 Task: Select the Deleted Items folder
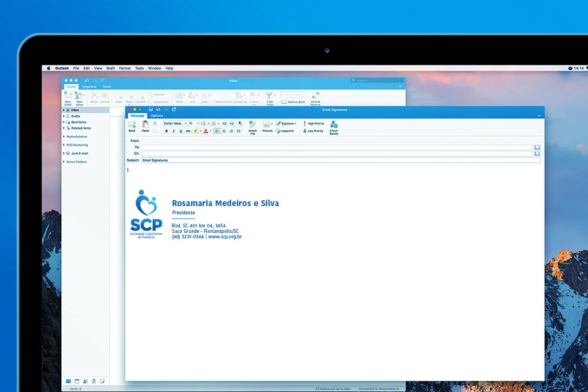tap(81, 128)
